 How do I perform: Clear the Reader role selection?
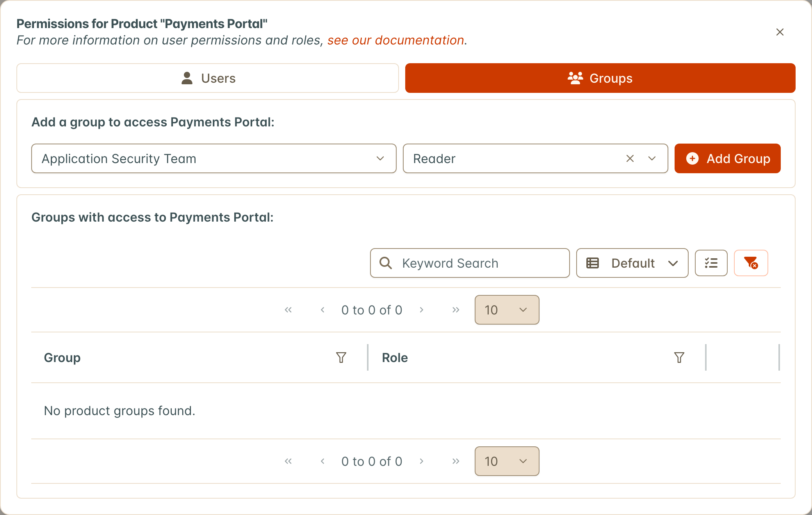pyautogui.click(x=630, y=158)
